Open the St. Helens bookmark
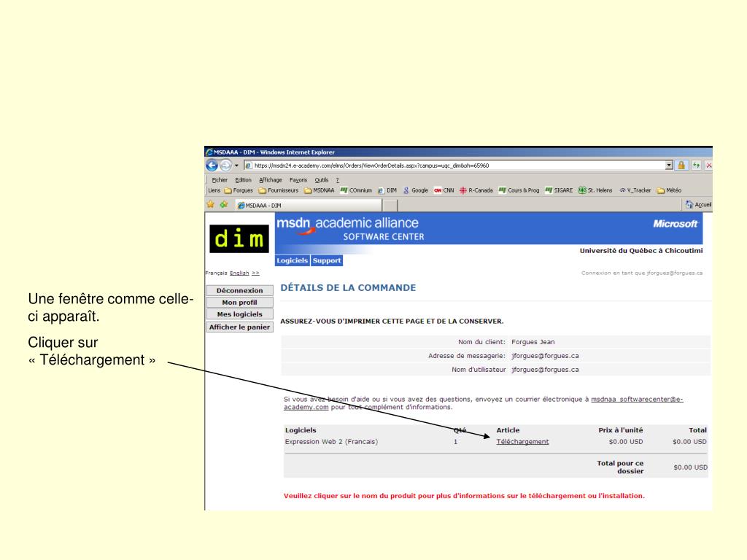The height and width of the screenshot is (560, 747). click(x=595, y=190)
